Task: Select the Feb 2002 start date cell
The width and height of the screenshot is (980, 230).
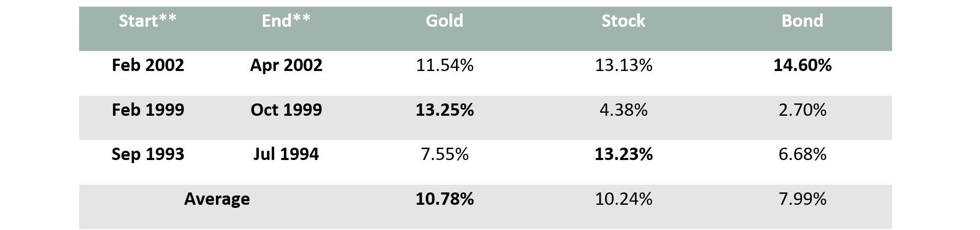Action: [148, 65]
